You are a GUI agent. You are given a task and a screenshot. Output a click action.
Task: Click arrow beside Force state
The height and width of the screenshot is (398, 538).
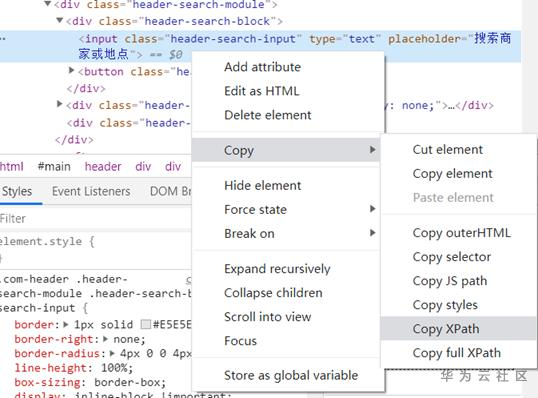(x=373, y=209)
